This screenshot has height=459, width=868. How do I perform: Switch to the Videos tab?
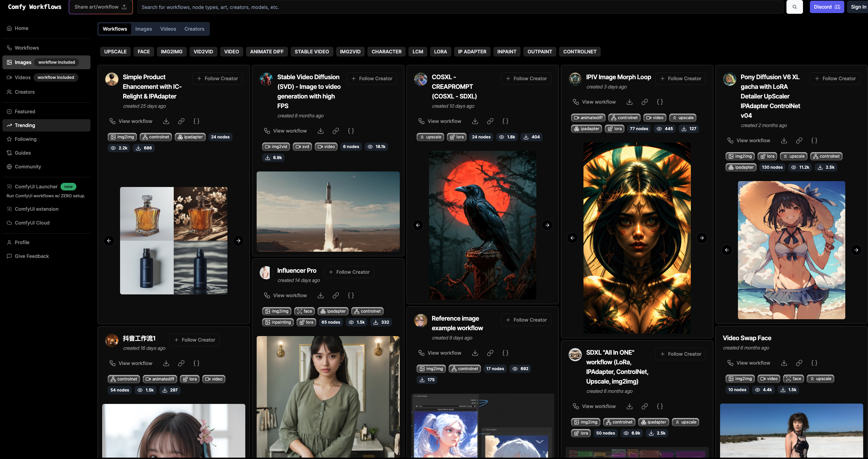[168, 29]
